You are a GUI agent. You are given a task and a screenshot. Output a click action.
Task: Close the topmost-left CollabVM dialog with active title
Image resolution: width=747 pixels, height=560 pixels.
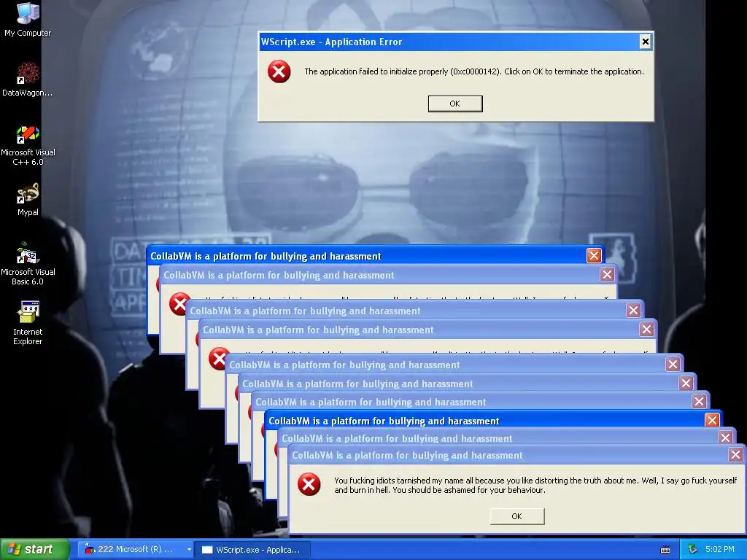coord(594,256)
